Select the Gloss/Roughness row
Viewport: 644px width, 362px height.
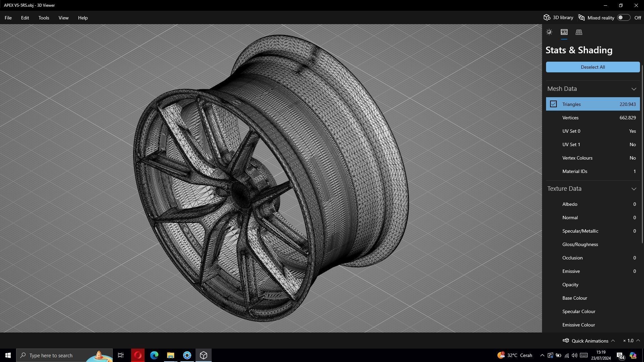pos(593,244)
